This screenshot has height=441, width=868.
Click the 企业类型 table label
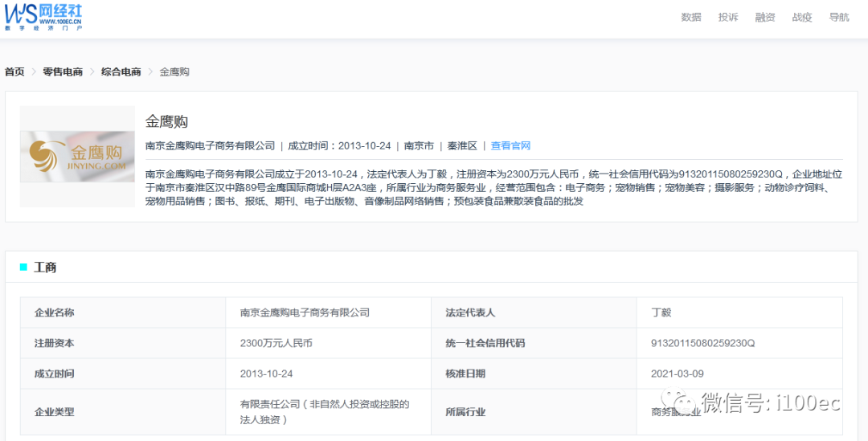55,411
